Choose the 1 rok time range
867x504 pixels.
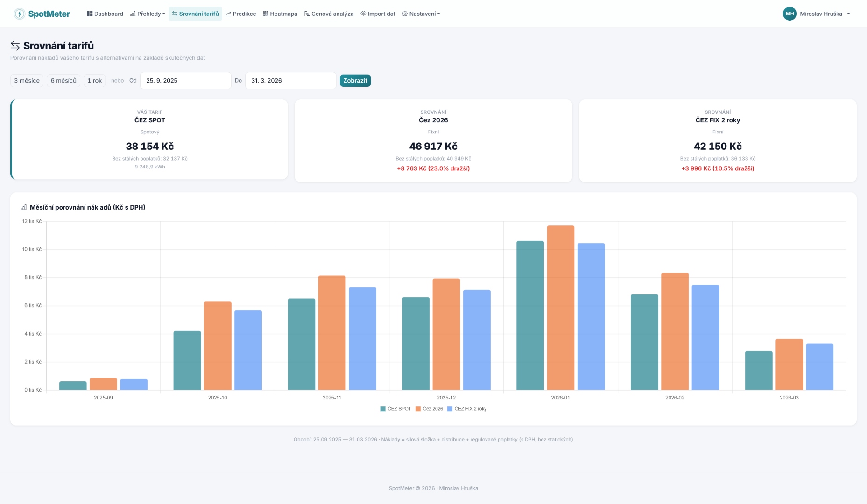94,81
